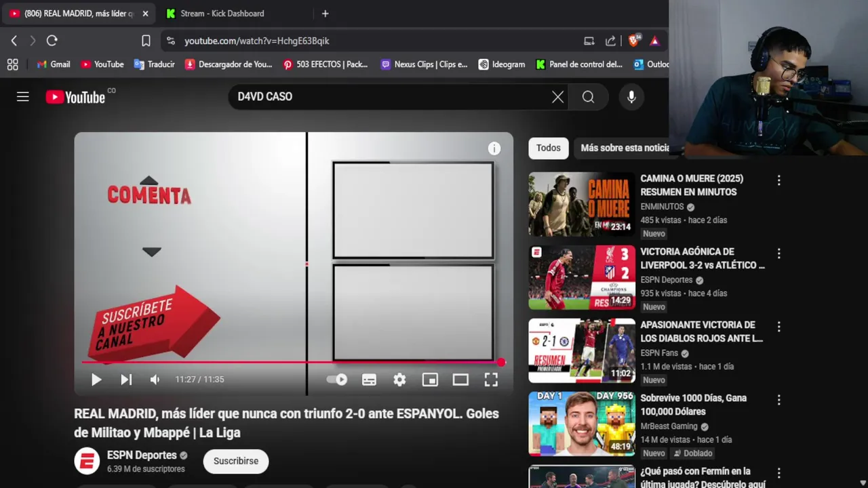Open options menu for Diablos Rojos video
The width and height of the screenshot is (868, 488).
(x=778, y=327)
